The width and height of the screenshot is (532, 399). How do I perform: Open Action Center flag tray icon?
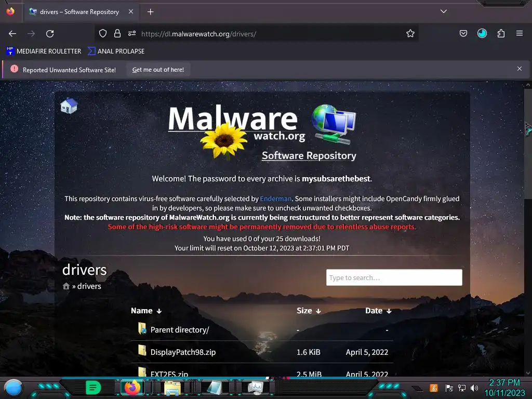point(449,388)
